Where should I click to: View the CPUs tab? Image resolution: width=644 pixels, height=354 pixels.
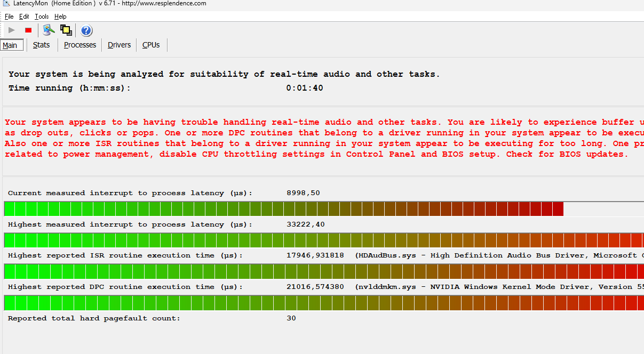pyautogui.click(x=151, y=45)
